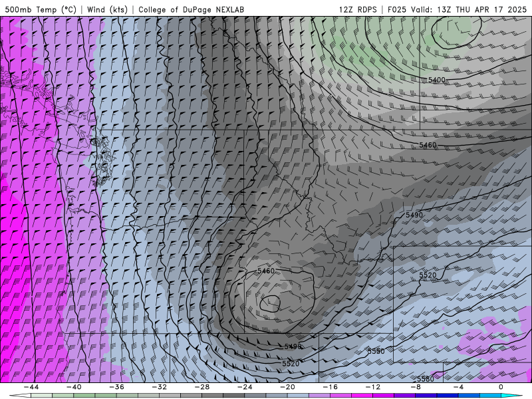Click 'College of DuPage NEXLAB' header text

pyautogui.click(x=191, y=9)
